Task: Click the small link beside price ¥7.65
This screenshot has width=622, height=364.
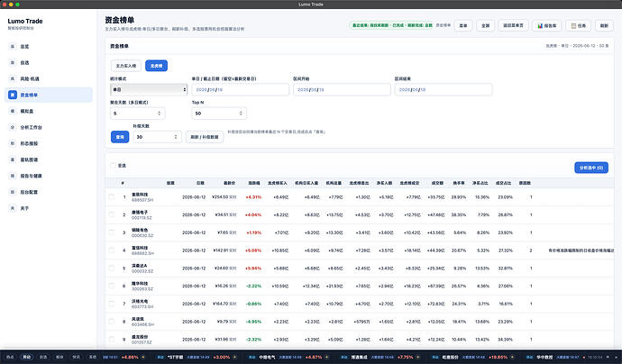Action: 233,232
